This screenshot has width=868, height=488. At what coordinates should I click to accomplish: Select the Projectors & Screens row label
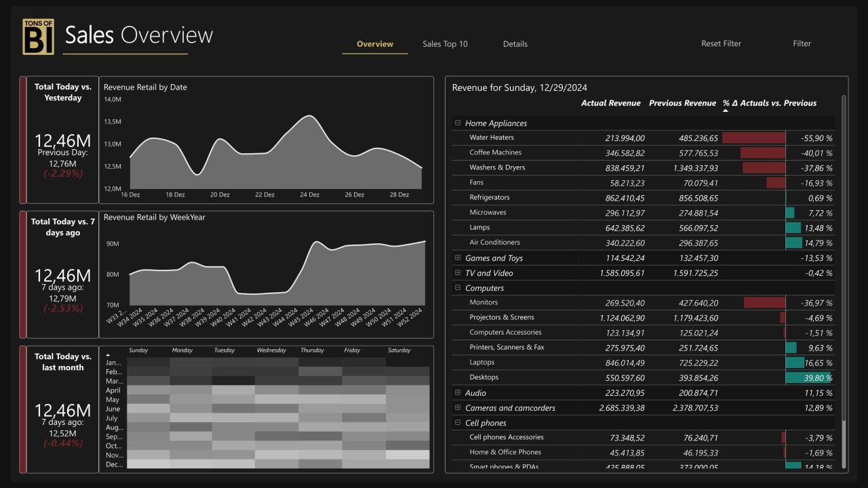tap(502, 317)
